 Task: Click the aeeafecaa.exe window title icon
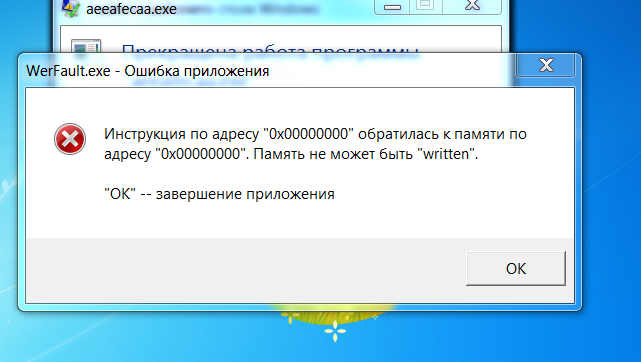(x=71, y=8)
